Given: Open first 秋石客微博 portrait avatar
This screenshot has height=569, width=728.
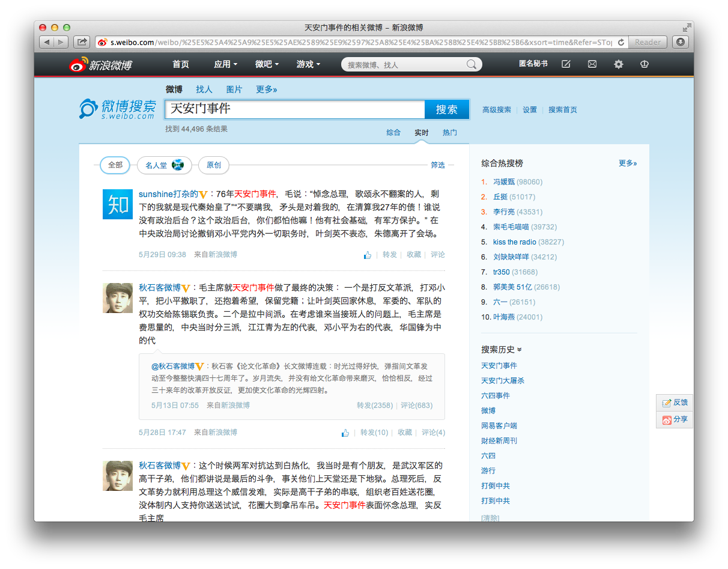Looking at the screenshot, I should (x=118, y=298).
